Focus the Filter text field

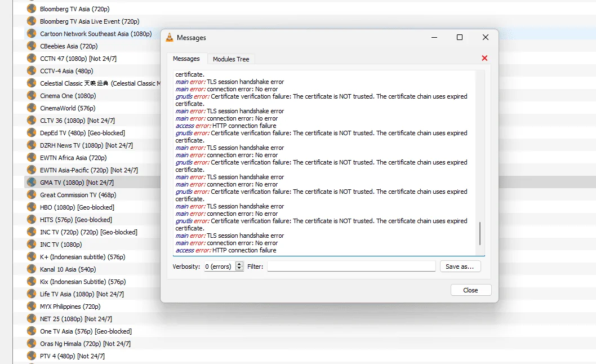[x=351, y=267]
